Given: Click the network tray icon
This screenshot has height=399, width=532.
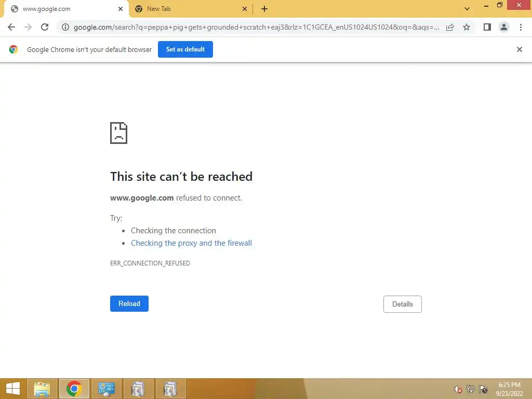Looking at the screenshot, I should pyautogui.click(x=471, y=389).
